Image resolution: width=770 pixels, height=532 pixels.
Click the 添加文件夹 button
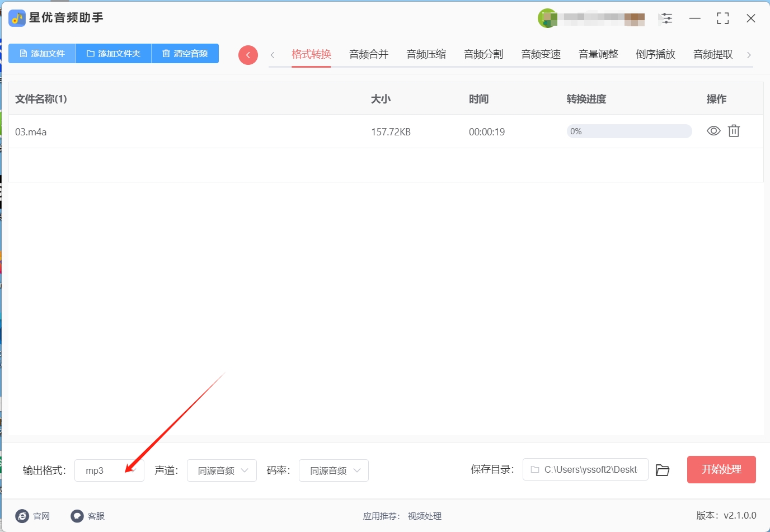click(114, 54)
